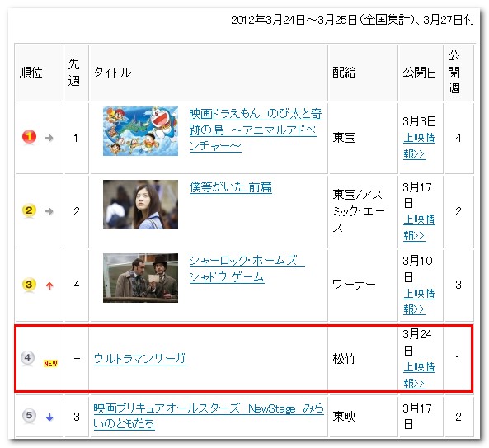489x448 pixels.
Task: Open 上映情報 link for 3月3日 release
Action: pyautogui.click(x=419, y=145)
